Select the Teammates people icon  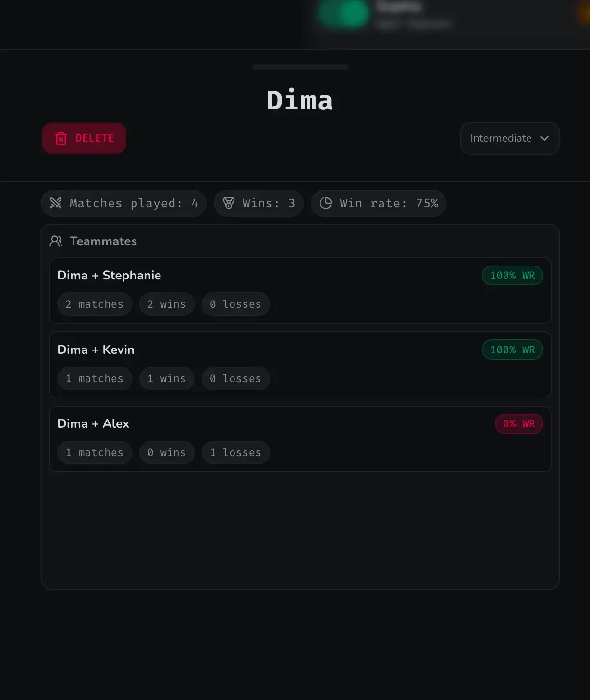[55, 241]
